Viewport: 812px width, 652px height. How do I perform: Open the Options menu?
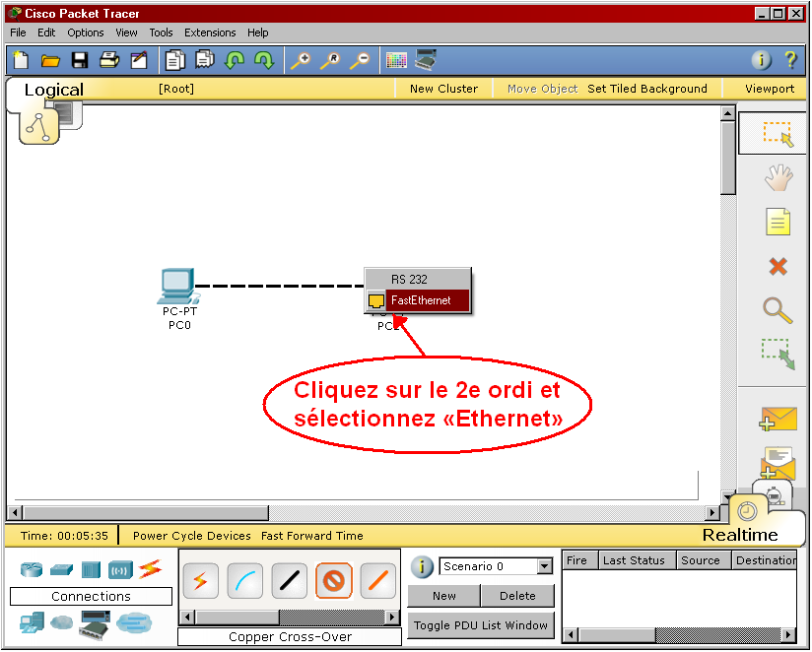[86, 33]
